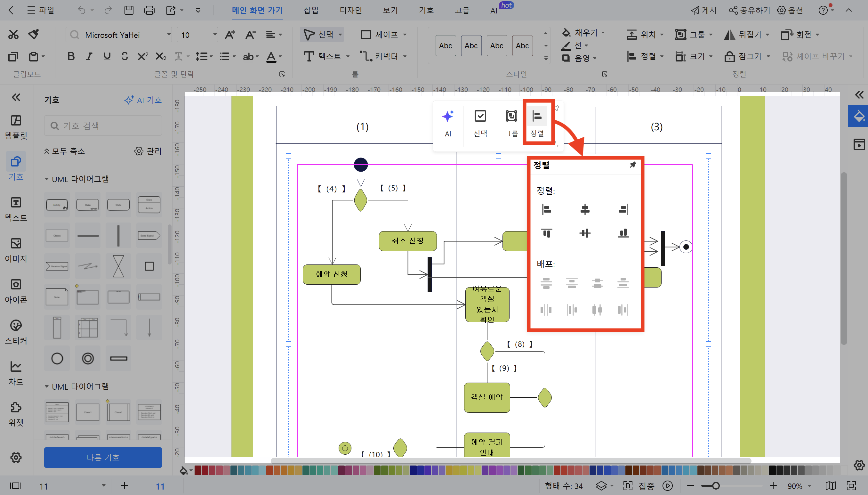Pin the 정렬 popup panel open

(632, 165)
